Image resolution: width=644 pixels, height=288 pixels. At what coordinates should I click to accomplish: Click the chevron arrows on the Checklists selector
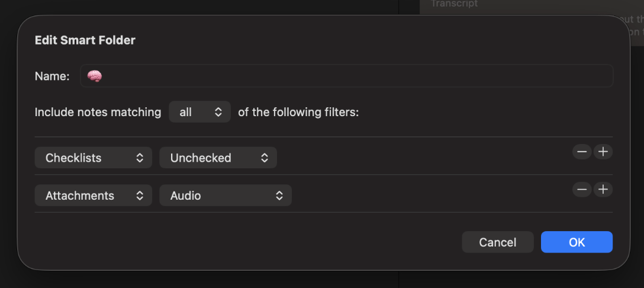140,158
